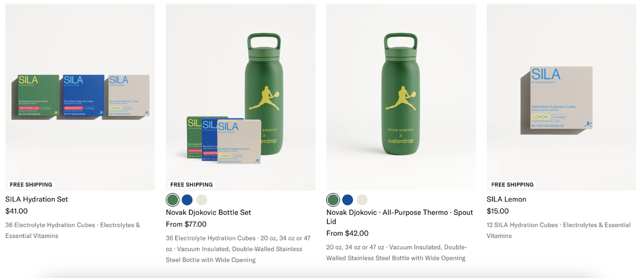The image size is (644, 278).
Task: Click the FREE SHIPPING badge on the Bottle Set
Action: coord(191,185)
